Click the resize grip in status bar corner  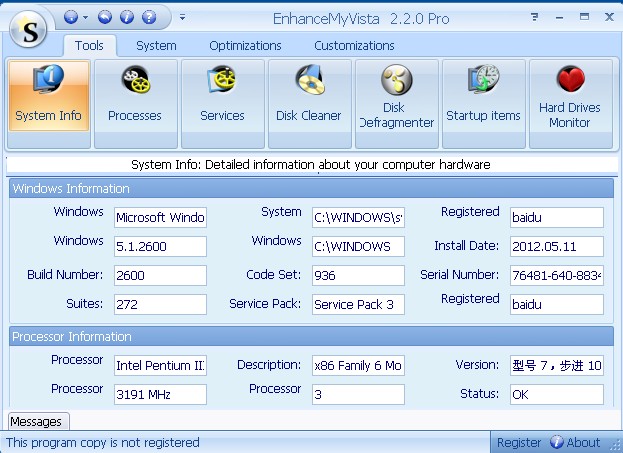pyautogui.click(x=617, y=446)
